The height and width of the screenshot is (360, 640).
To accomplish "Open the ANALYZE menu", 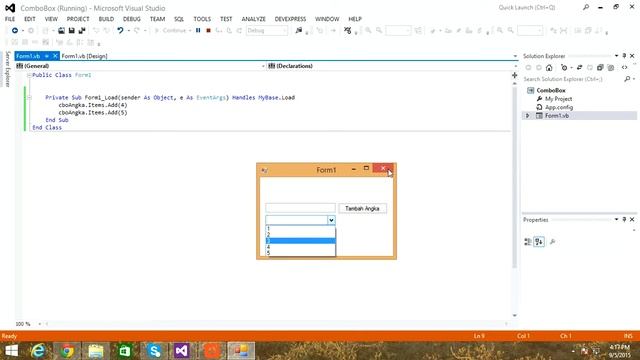I will coord(253,19).
